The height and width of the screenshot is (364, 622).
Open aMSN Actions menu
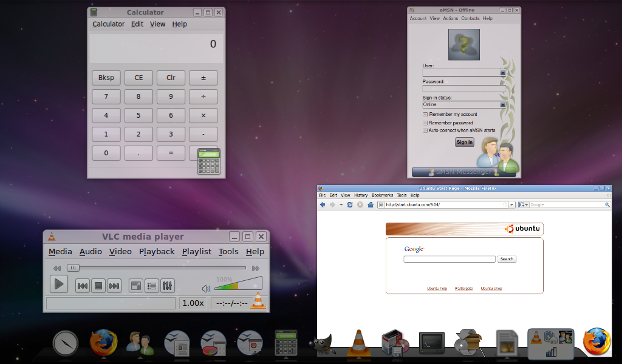(450, 19)
